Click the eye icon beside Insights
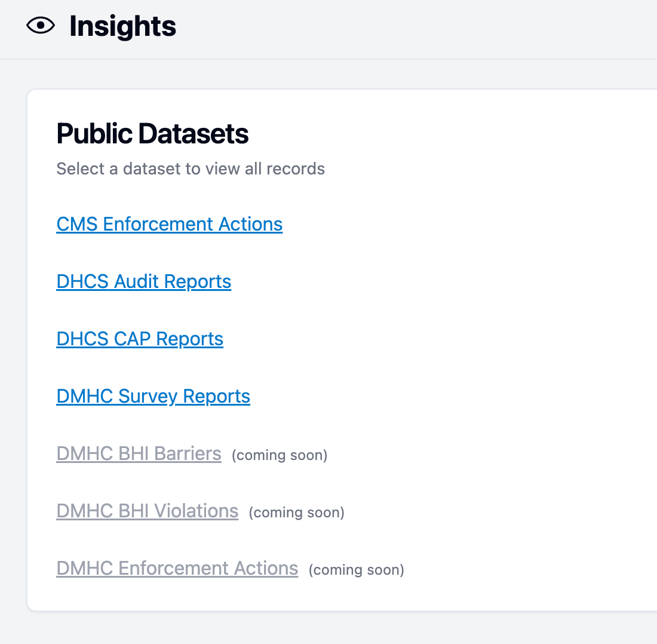 pyautogui.click(x=40, y=26)
